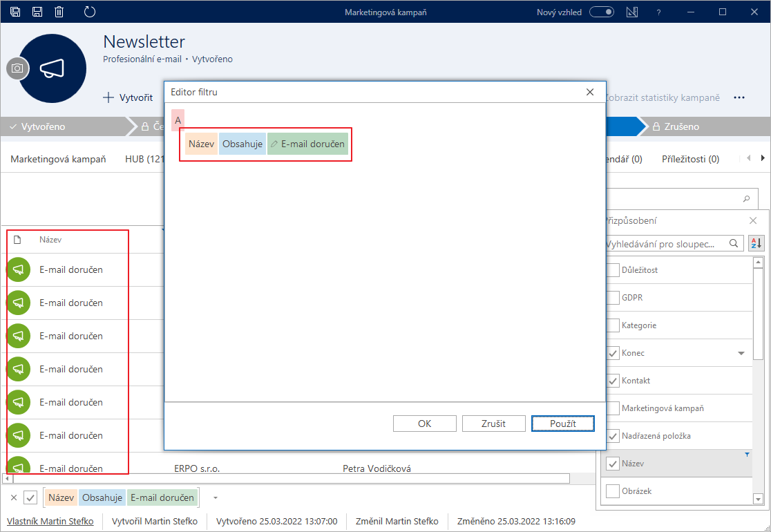
Task: Click Vytvořil Martin Stefko status entry
Action: [155, 521]
